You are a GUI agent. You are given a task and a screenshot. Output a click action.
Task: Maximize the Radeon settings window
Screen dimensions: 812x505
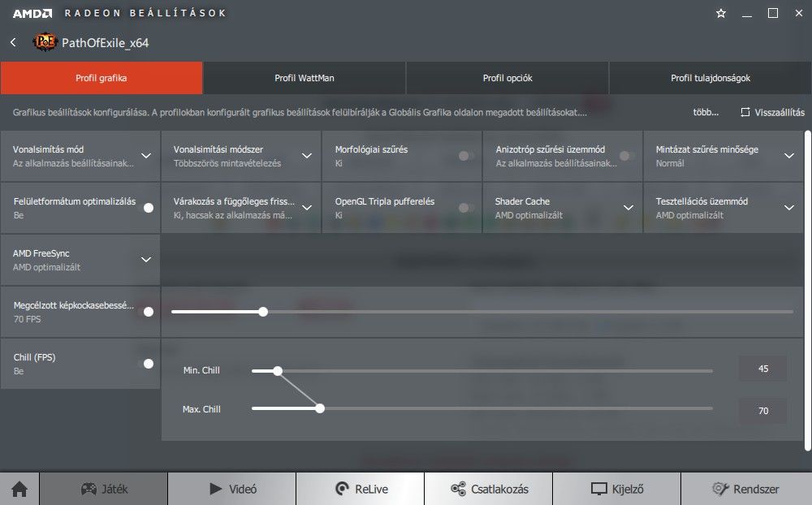coord(773,14)
